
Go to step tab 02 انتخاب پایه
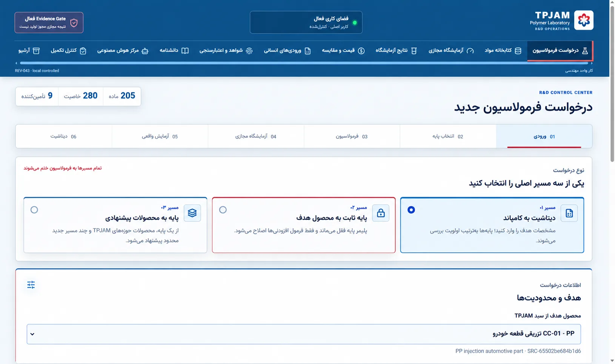pyautogui.click(x=448, y=137)
